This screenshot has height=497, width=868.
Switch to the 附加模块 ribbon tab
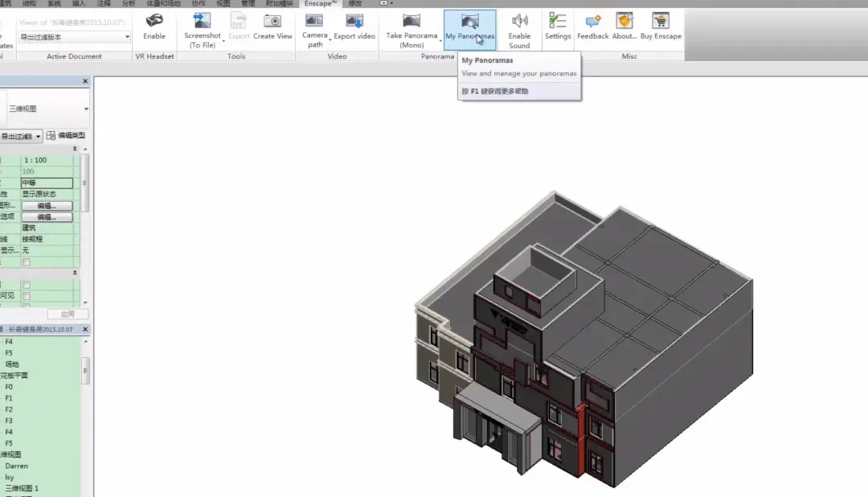[x=280, y=3]
